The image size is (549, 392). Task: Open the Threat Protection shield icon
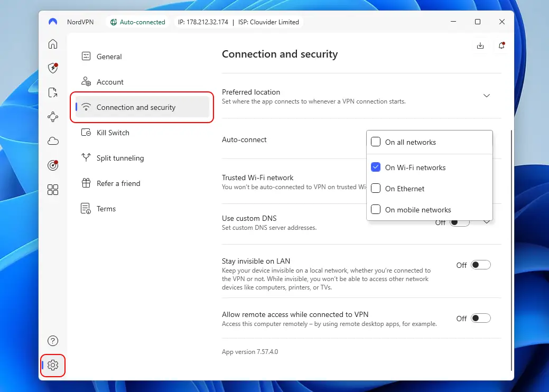pos(53,68)
